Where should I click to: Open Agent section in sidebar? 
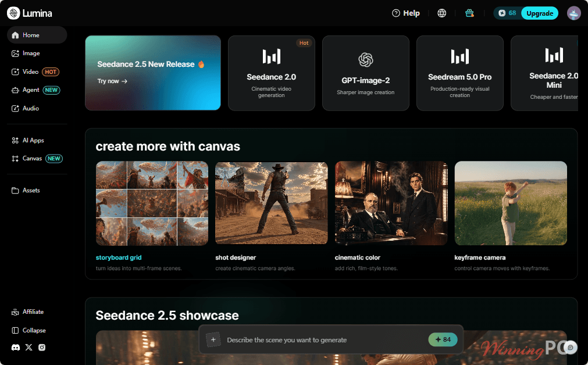(37, 90)
